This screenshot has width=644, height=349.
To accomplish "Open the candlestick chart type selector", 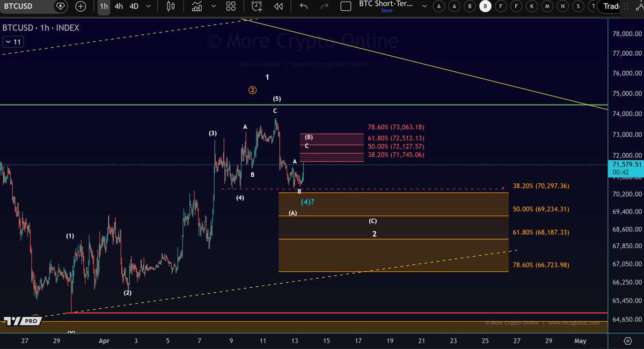I will [x=171, y=6].
